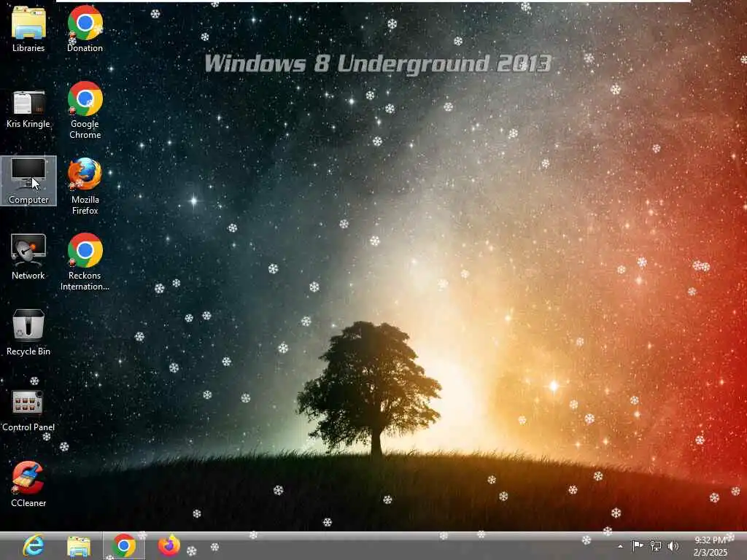The image size is (747, 560).
Task: Open the network status tray icon
Action: click(x=656, y=545)
